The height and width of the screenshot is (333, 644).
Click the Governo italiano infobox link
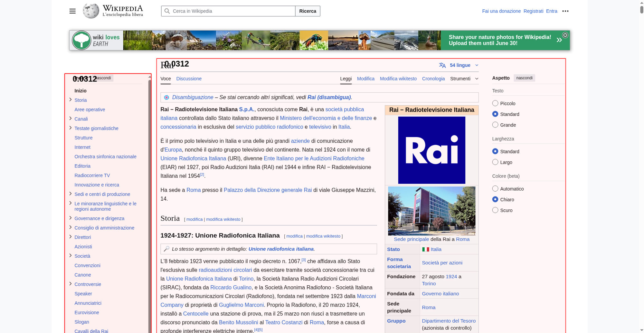(x=440, y=294)
